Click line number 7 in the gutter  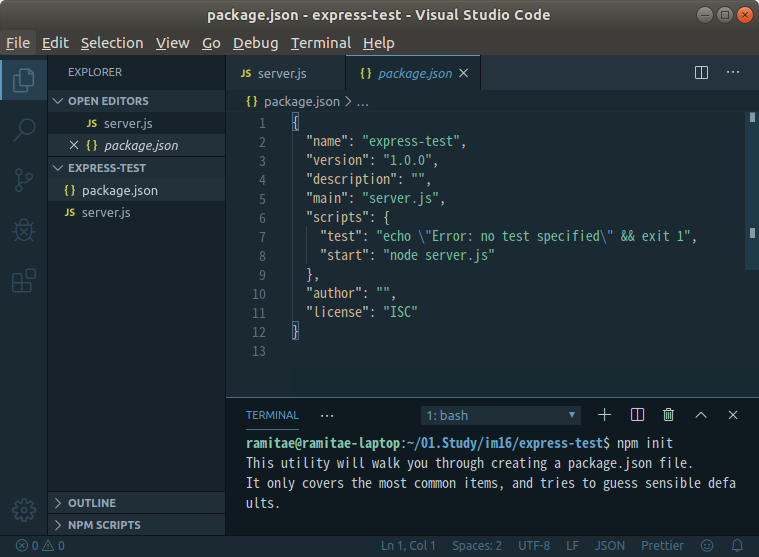point(262,237)
